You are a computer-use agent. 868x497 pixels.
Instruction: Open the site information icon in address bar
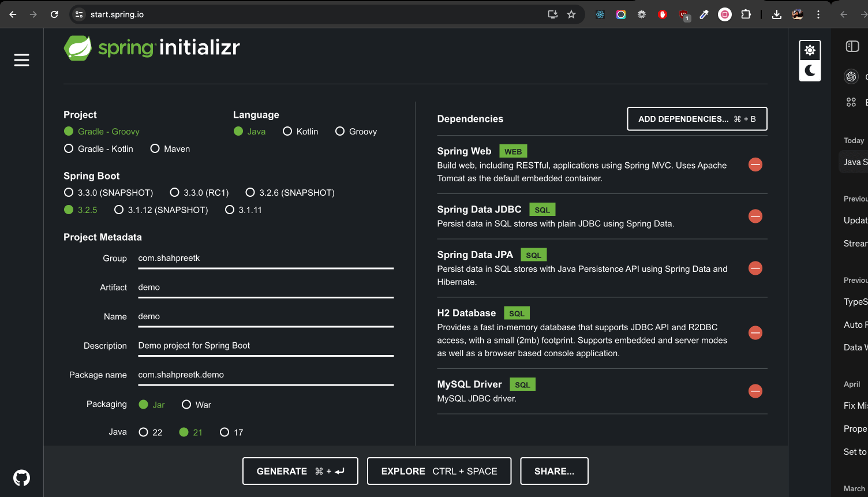point(80,14)
